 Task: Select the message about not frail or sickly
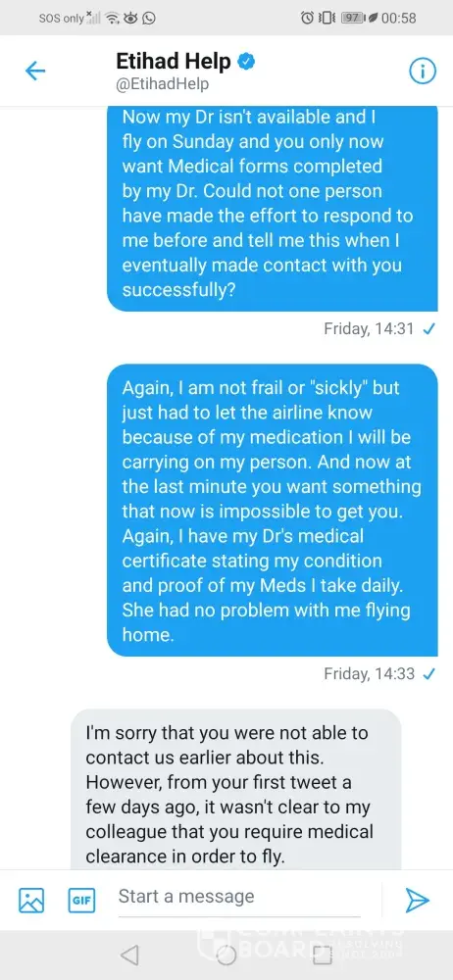pyautogui.click(x=273, y=510)
